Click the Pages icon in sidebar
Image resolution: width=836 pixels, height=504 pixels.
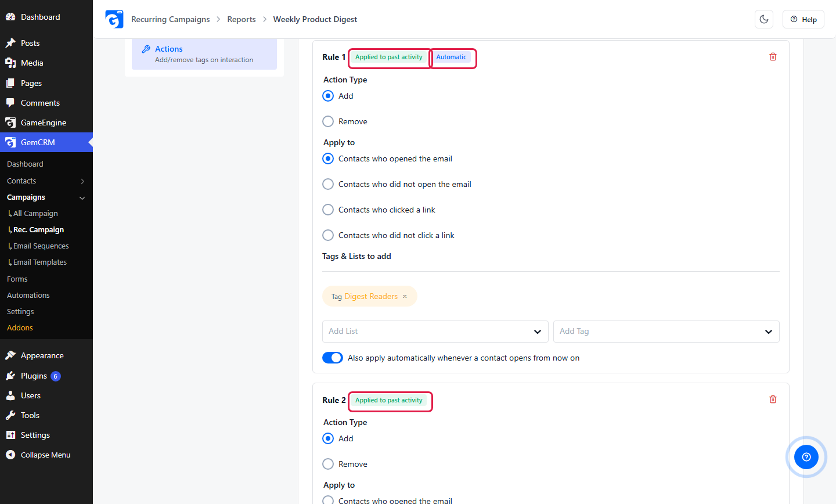pos(10,83)
